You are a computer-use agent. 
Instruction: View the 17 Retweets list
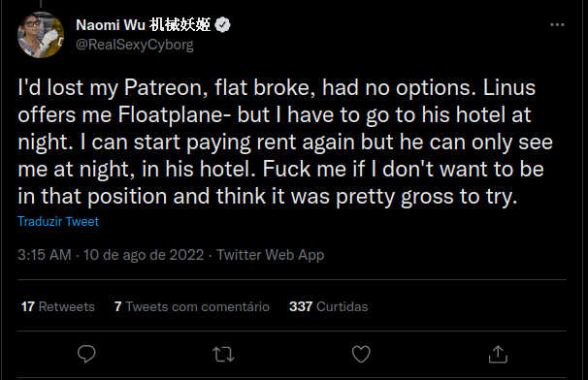tap(58, 306)
